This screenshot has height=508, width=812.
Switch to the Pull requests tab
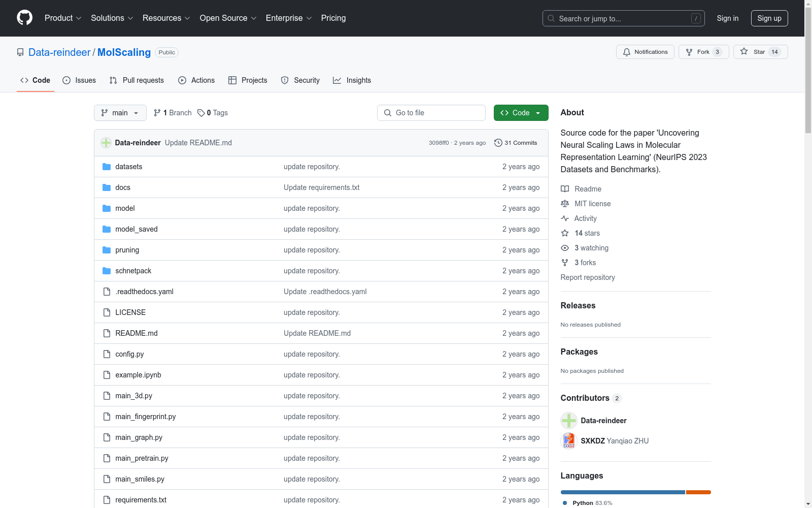(x=137, y=80)
